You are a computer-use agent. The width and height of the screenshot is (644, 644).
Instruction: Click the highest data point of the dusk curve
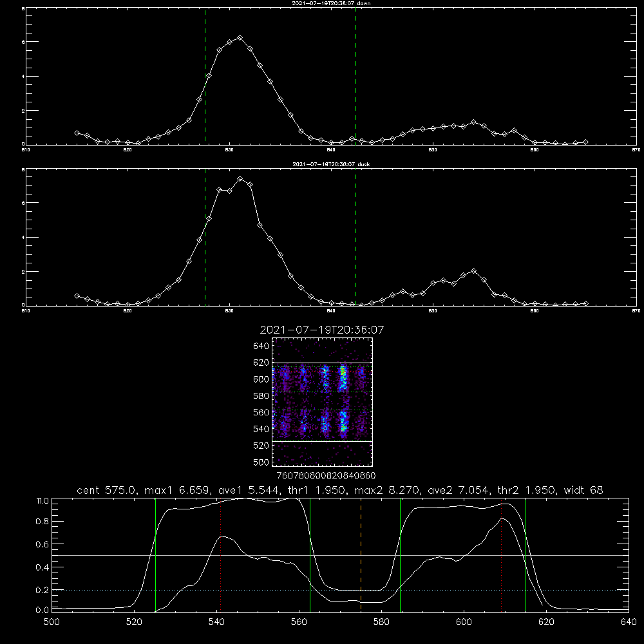pyautogui.click(x=240, y=179)
